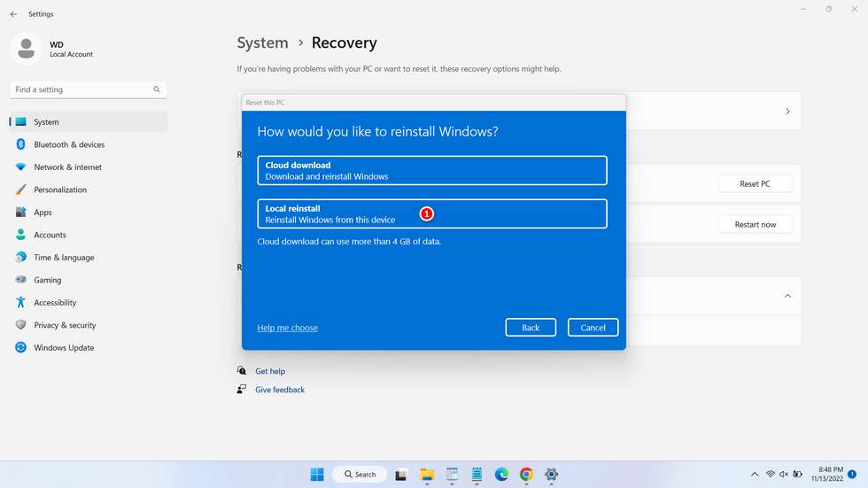Choose the Local reinstall option
The width and height of the screenshot is (868, 488).
tap(432, 213)
